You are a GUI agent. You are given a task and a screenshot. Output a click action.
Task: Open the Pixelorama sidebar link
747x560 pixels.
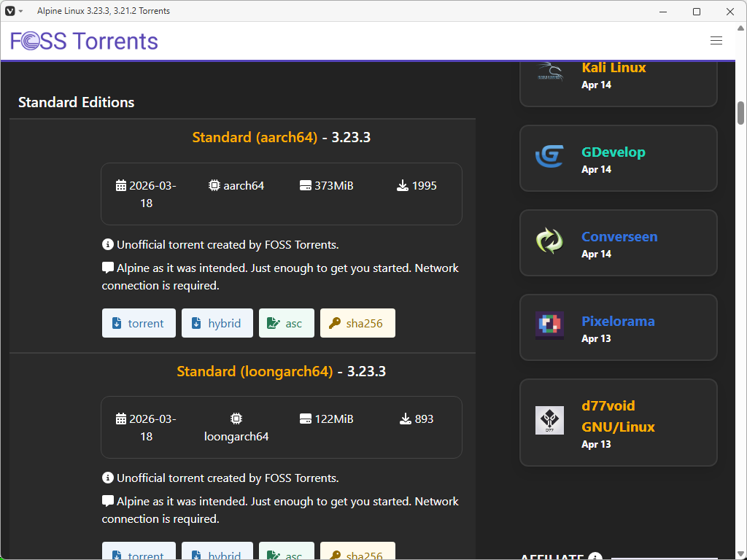(x=618, y=322)
